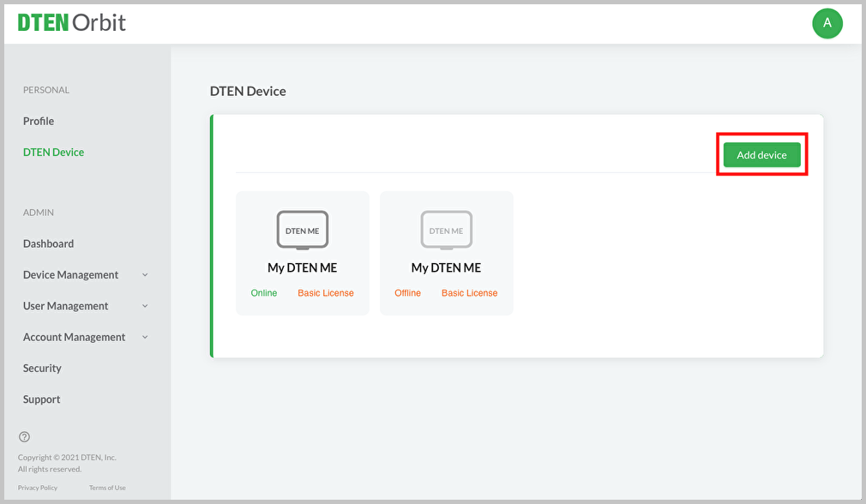The width and height of the screenshot is (866, 504).
Task: Click Basic License on online device
Action: 326,292
